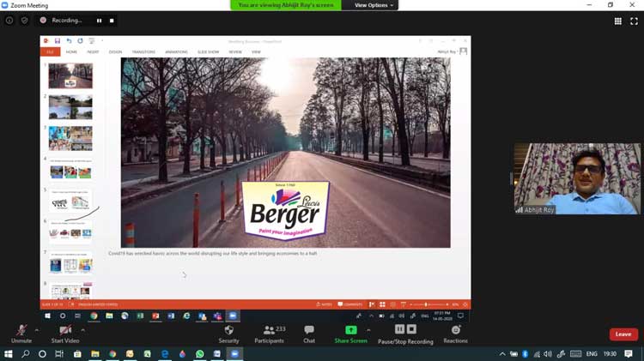Open the ANIMATIONS ribbon tab

176,51
